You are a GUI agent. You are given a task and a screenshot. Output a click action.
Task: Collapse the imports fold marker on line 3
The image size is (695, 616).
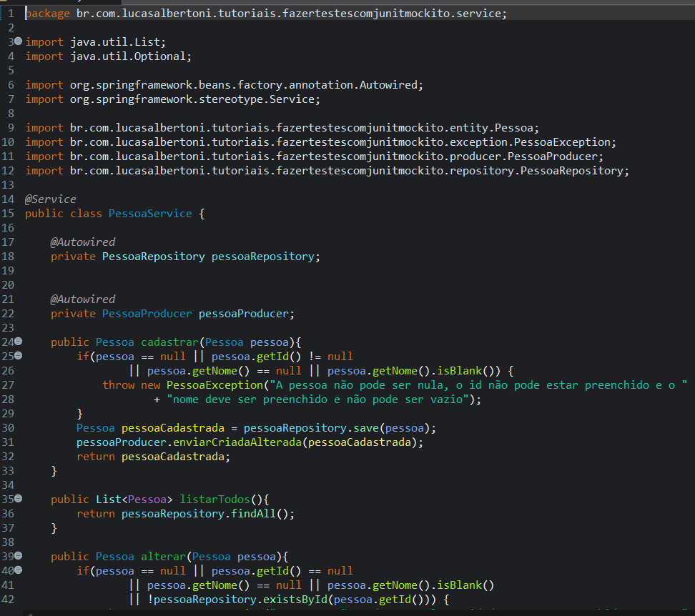pyautogui.click(x=17, y=41)
